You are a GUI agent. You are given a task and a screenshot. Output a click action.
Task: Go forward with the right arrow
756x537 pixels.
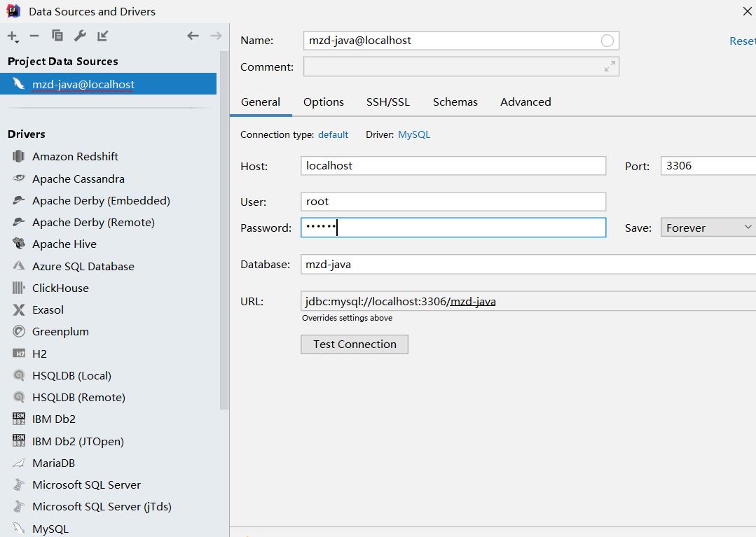(x=216, y=36)
